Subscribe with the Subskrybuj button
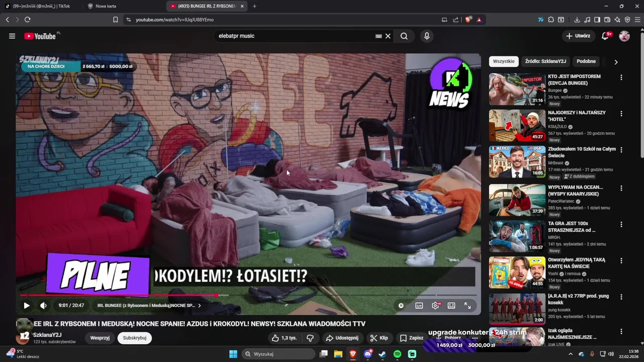 tap(134, 338)
